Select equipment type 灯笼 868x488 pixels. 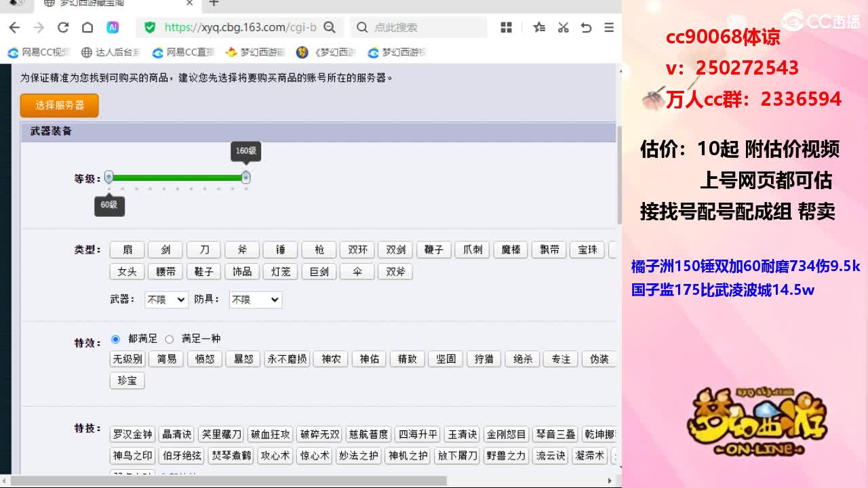(x=280, y=272)
